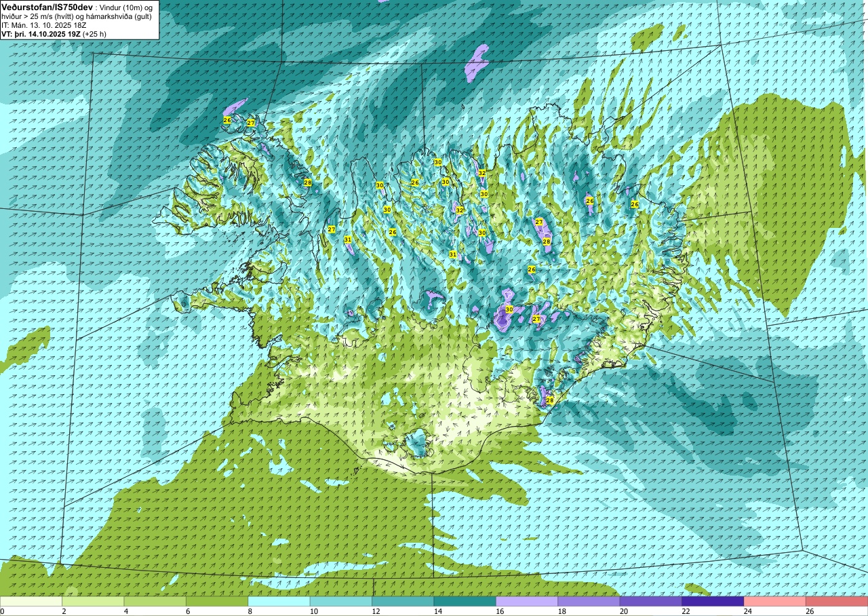Image resolution: width=868 pixels, height=616 pixels.
Task: Click the legend scale tick label 16
Action: pyautogui.click(x=500, y=611)
